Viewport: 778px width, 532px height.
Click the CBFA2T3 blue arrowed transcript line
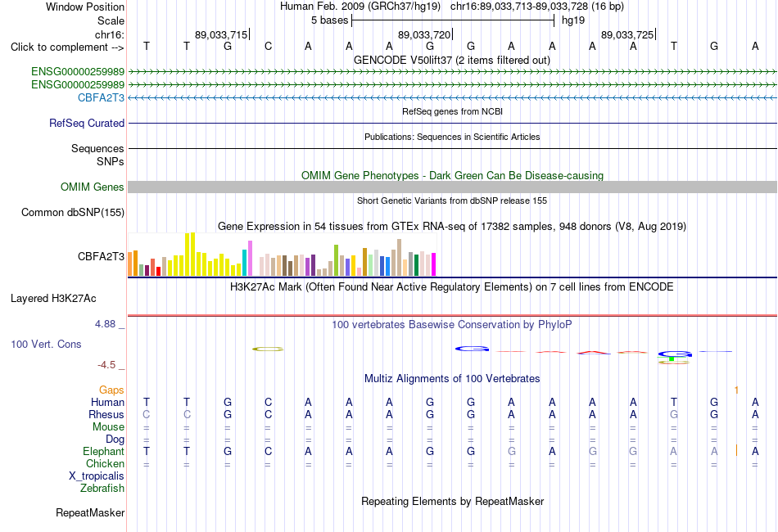coord(452,97)
